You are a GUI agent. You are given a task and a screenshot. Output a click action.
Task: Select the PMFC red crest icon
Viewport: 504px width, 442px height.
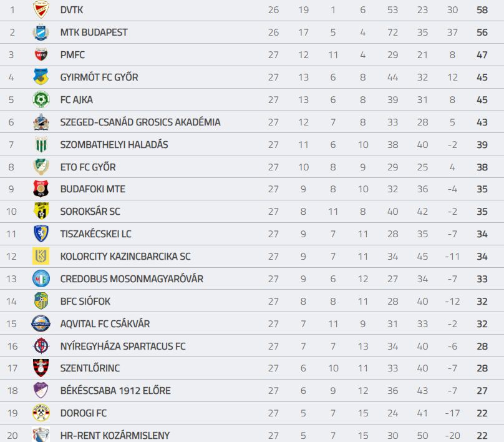click(x=41, y=55)
